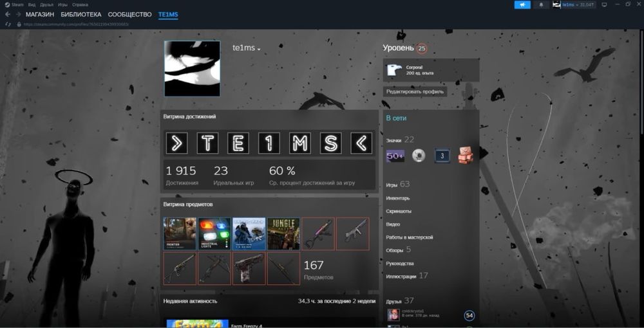Open notifications with the bell icon
This screenshot has width=644, height=328.
[541, 5]
